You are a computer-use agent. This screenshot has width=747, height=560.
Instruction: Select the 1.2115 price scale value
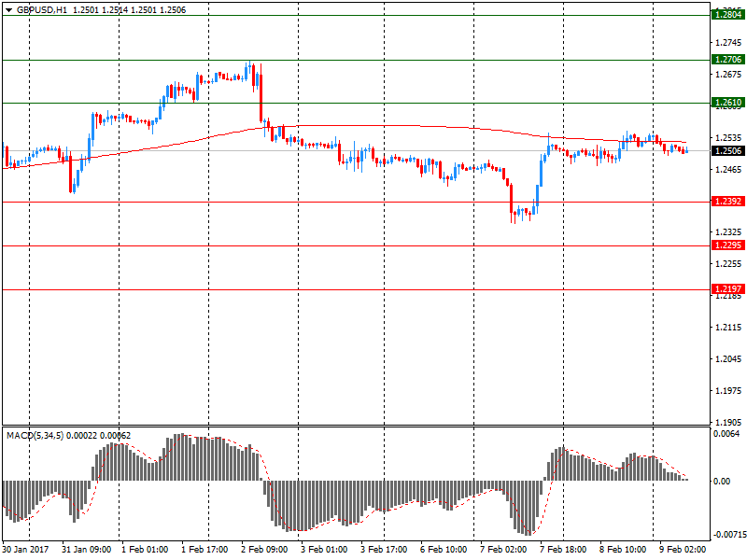pyautogui.click(x=728, y=328)
